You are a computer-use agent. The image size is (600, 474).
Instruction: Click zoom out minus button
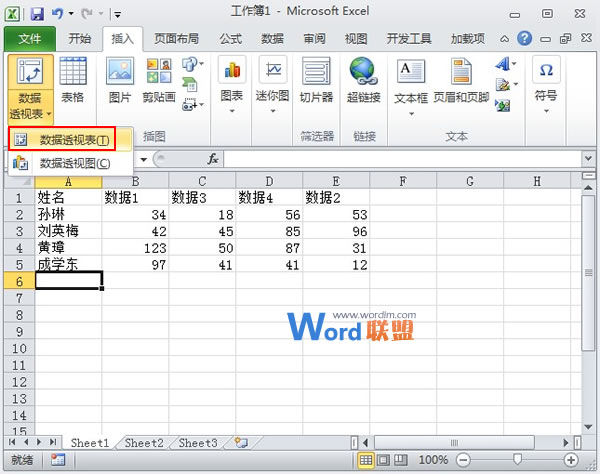tap(463, 460)
